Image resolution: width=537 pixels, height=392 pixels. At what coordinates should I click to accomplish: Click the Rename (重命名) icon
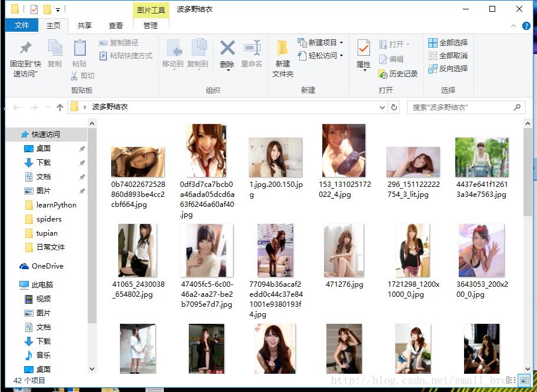click(252, 48)
